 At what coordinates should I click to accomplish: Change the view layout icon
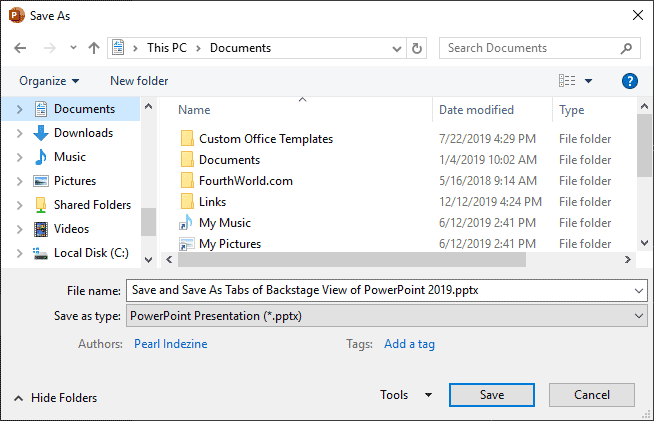point(567,81)
